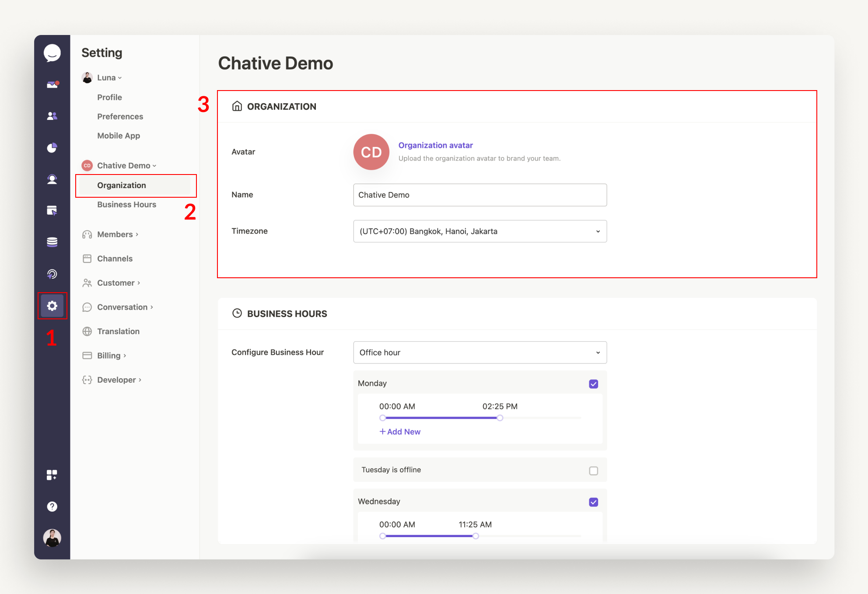Open the Timezone dropdown
Screen dimensions: 868x594
tap(479, 231)
